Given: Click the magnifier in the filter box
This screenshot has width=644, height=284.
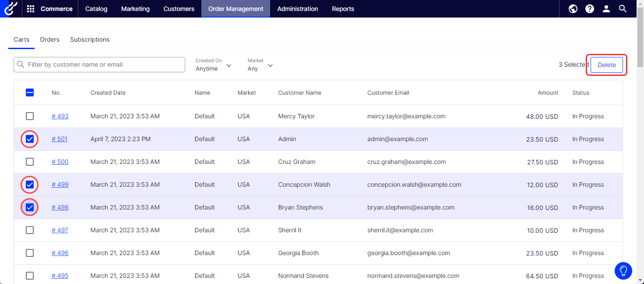Looking at the screenshot, I should [21, 64].
